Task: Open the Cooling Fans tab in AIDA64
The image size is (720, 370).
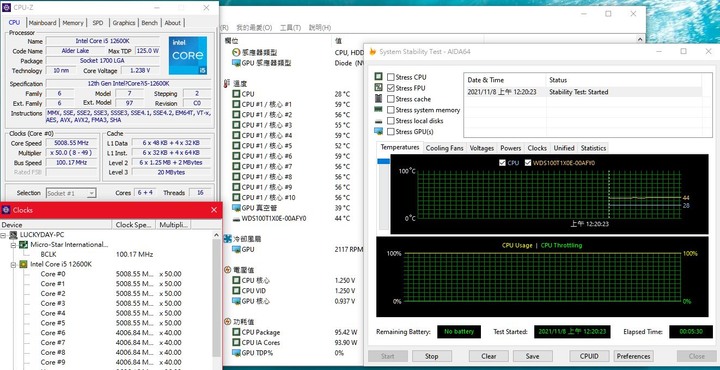Action: pyautogui.click(x=444, y=148)
